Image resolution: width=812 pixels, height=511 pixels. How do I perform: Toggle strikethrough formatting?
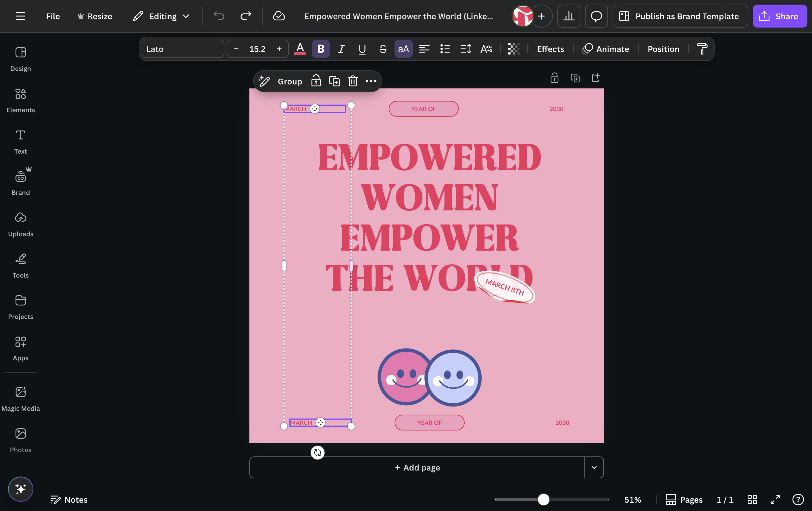click(383, 49)
